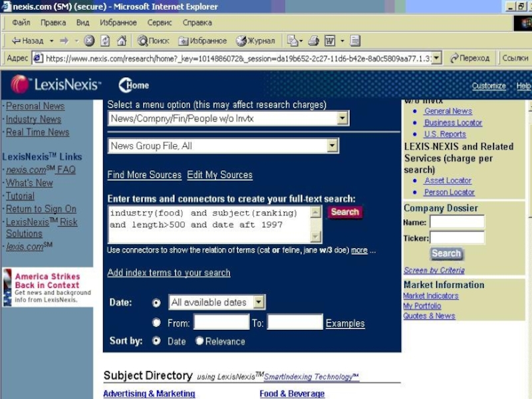
Task: Open the Food & Beverage directory link
Action: [292, 394]
